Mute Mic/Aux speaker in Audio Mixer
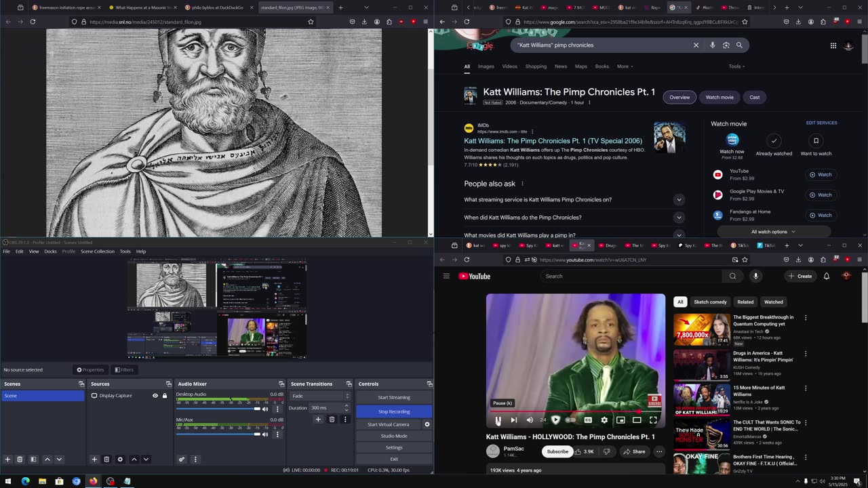The image size is (868, 488). click(265, 434)
